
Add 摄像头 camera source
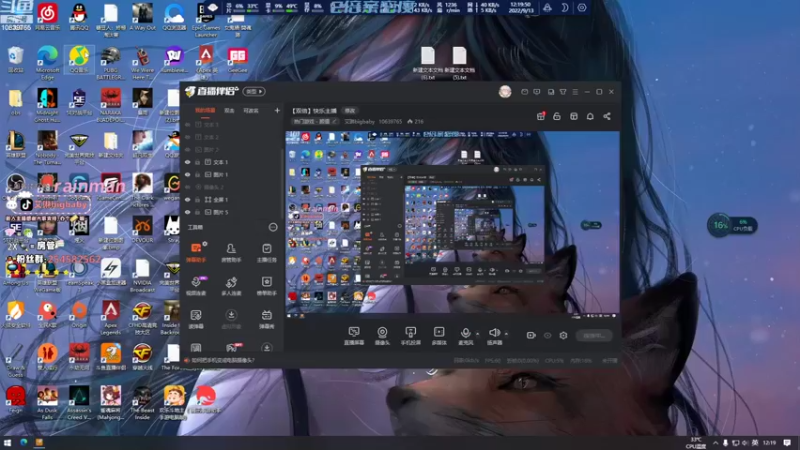382,336
